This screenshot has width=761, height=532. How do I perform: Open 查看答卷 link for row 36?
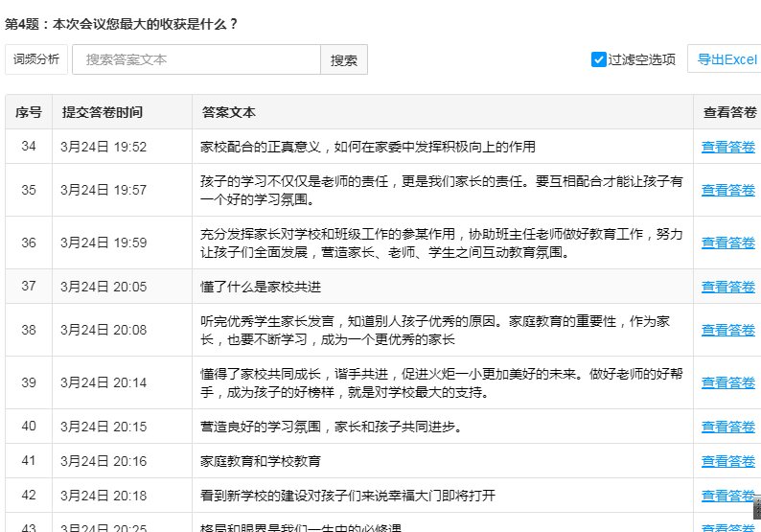click(x=728, y=243)
